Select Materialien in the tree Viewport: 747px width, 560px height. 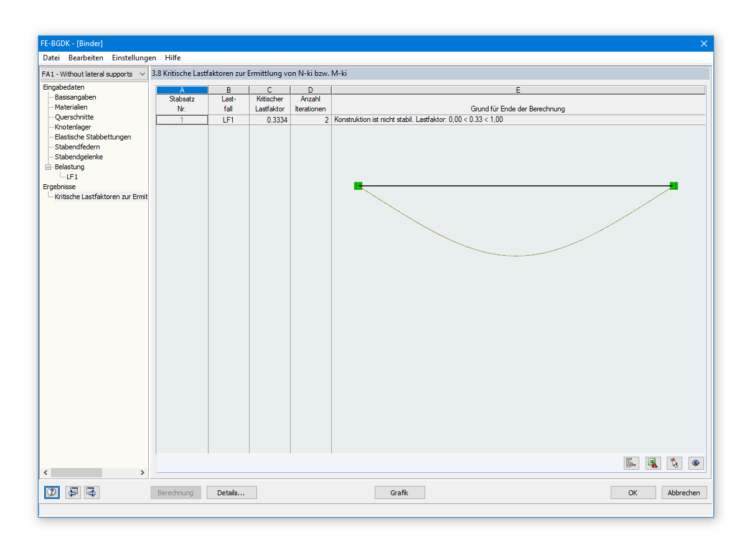(71, 107)
